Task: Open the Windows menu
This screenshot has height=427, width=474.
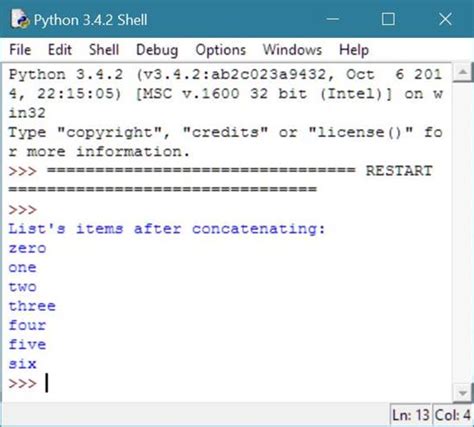Action: [292, 50]
